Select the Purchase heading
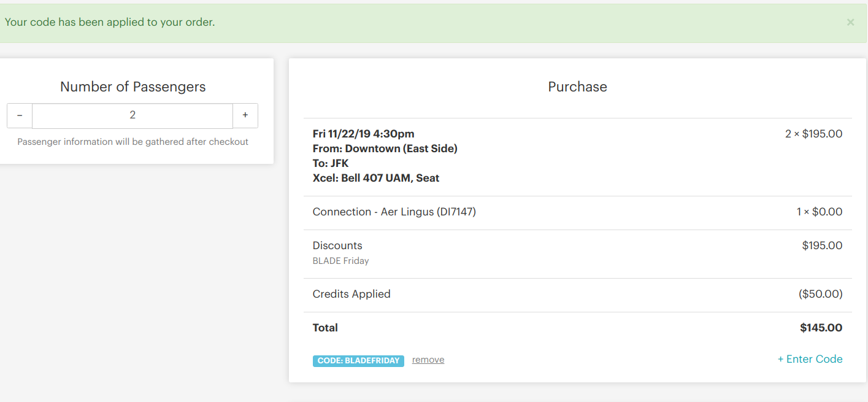 577,87
